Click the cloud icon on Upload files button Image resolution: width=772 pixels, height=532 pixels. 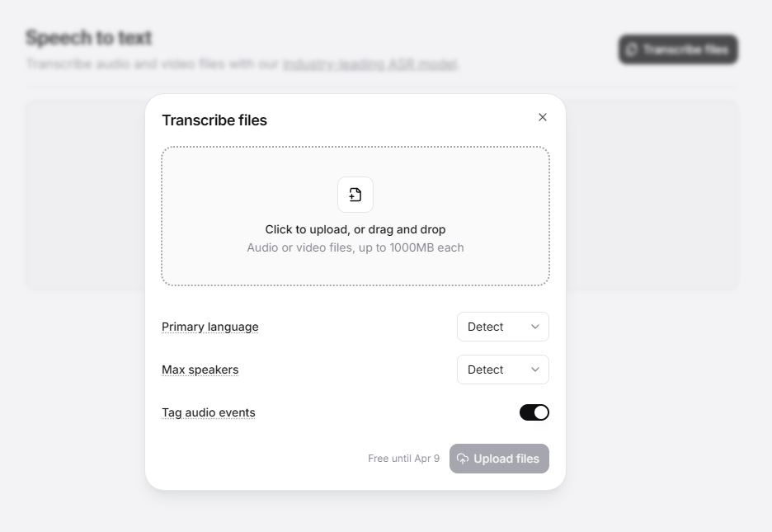pos(463,459)
